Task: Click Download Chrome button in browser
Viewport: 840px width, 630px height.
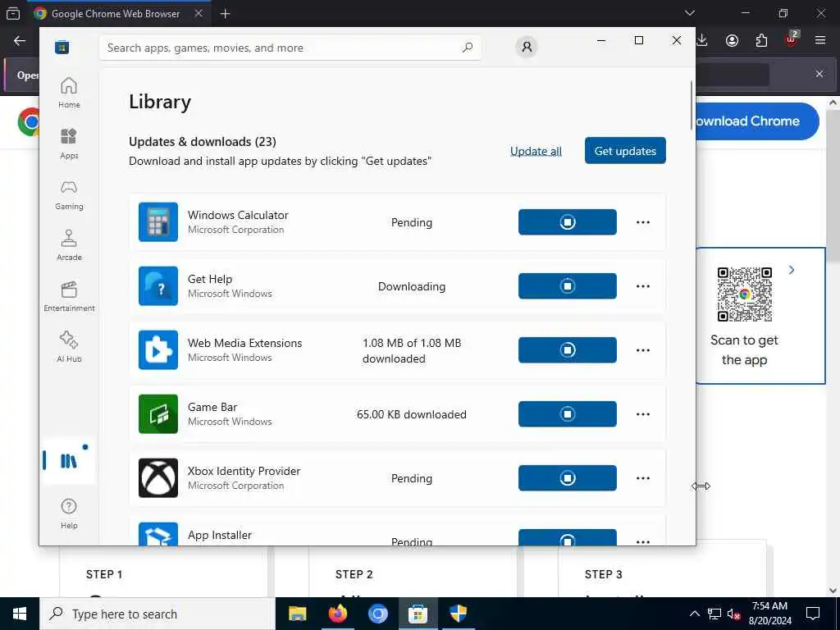Action: point(756,121)
